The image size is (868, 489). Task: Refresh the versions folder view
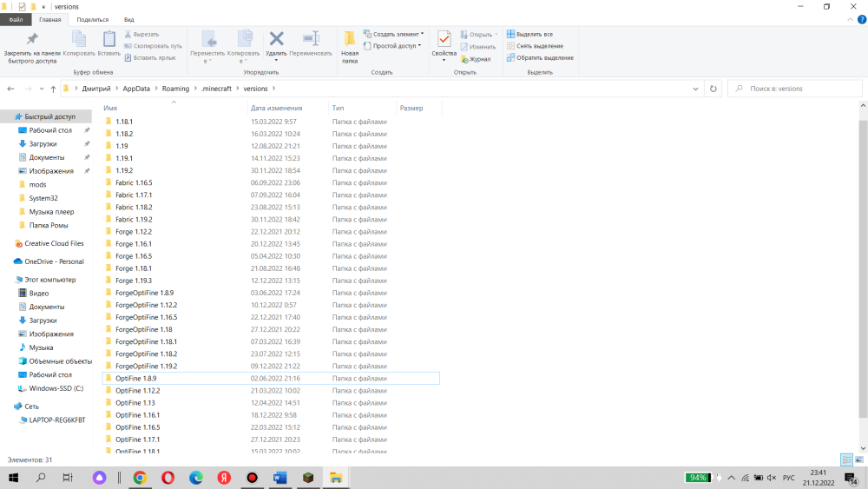(x=713, y=89)
